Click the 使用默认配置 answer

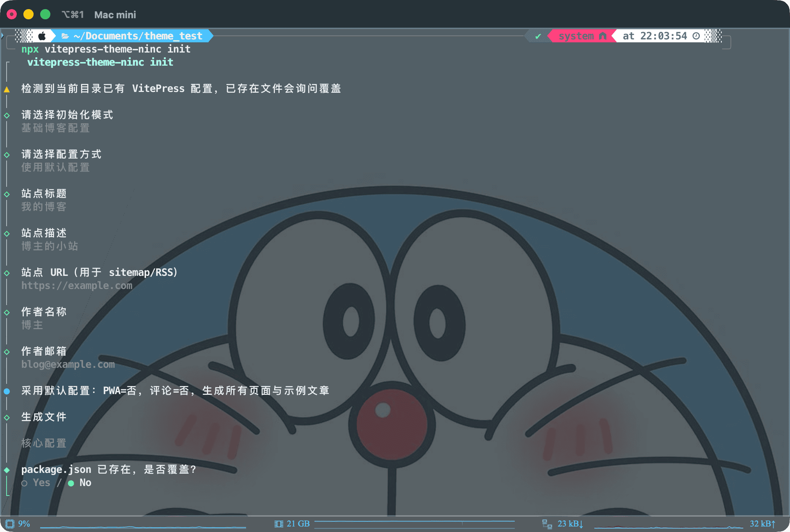(55, 167)
